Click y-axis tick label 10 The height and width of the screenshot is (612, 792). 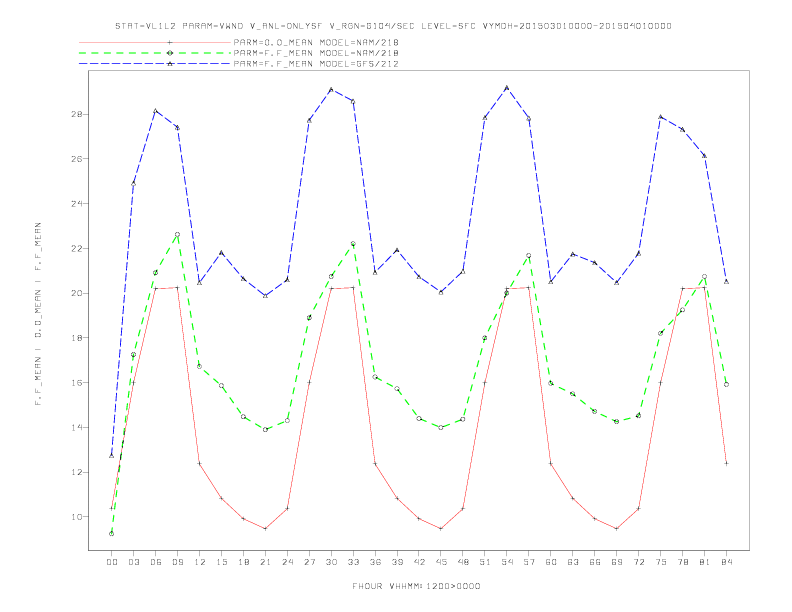pos(77,517)
